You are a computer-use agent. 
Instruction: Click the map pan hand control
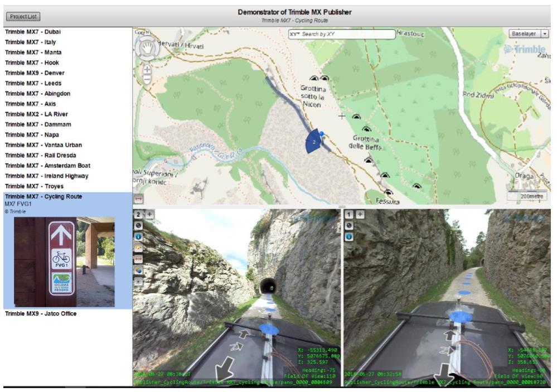[147, 48]
